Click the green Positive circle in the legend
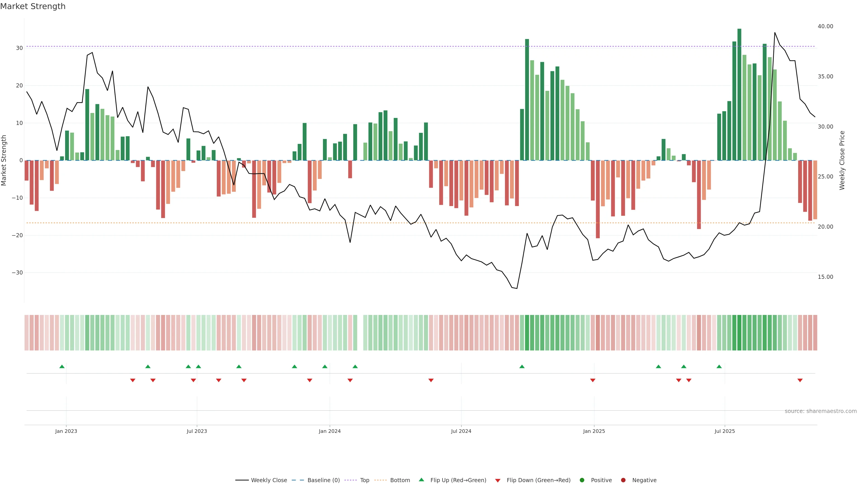Viewport: 868px width, 488px height. click(x=582, y=480)
